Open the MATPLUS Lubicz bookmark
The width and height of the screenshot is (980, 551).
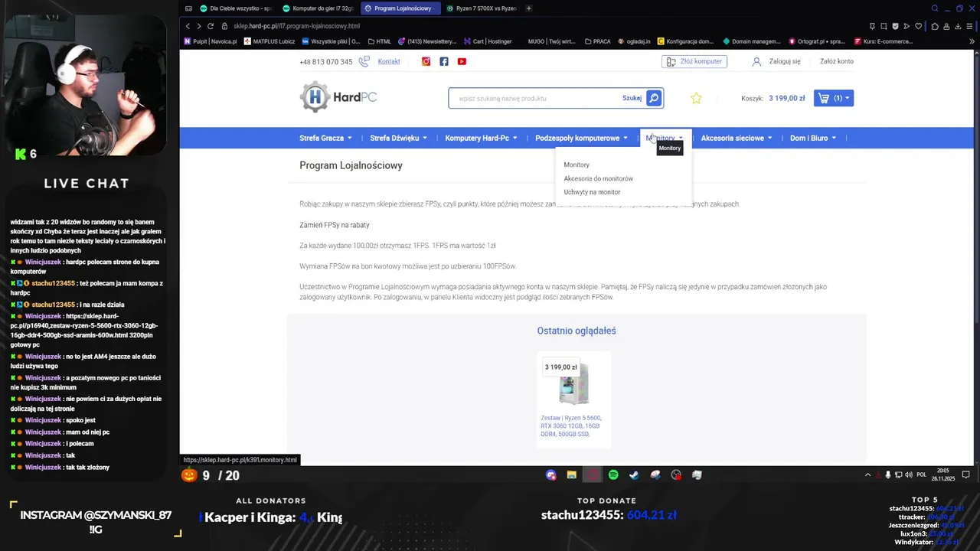tap(269, 41)
